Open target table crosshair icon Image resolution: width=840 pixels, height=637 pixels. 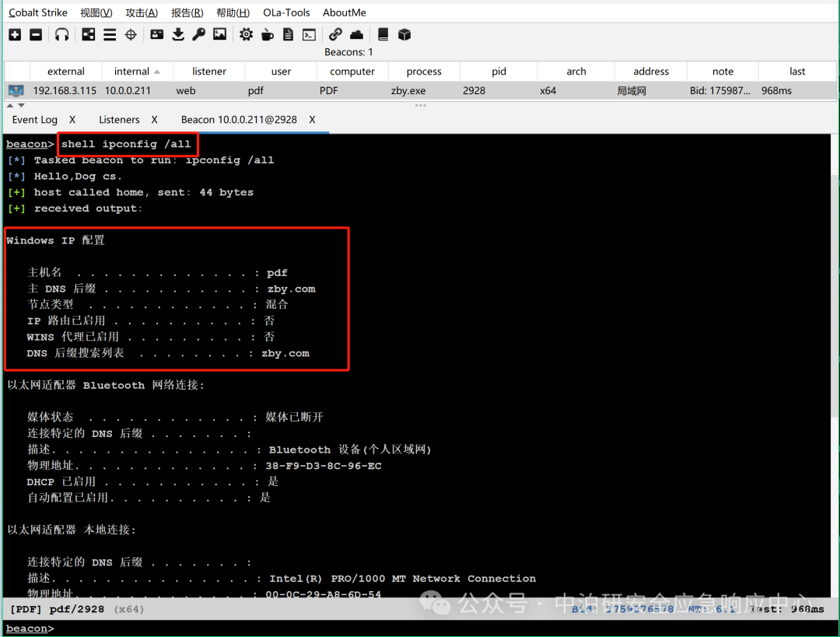click(x=131, y=35)
